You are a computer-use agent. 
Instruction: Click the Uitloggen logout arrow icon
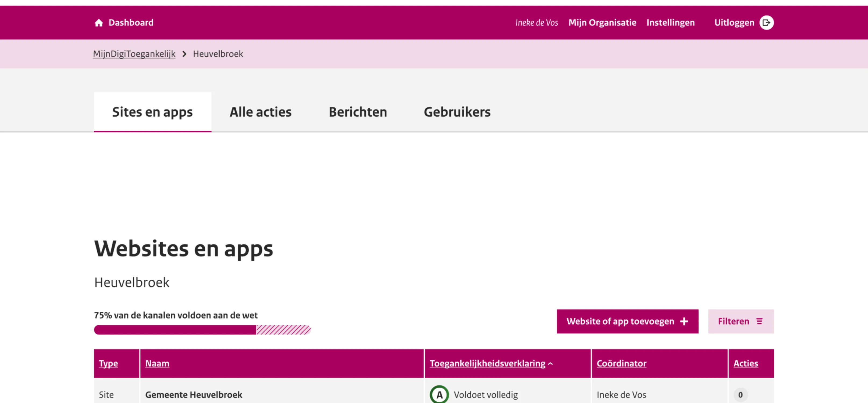point(766,23)
